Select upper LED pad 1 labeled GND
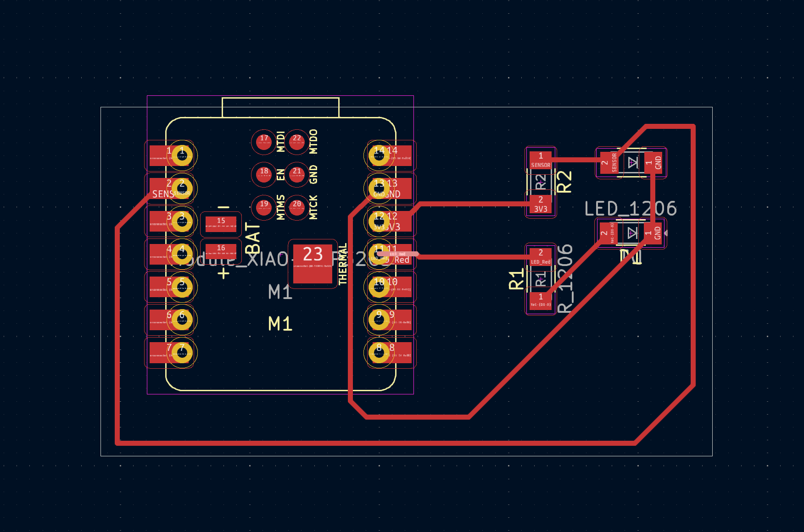This screenshot has height=532, width=804. (x=653, y=163)
